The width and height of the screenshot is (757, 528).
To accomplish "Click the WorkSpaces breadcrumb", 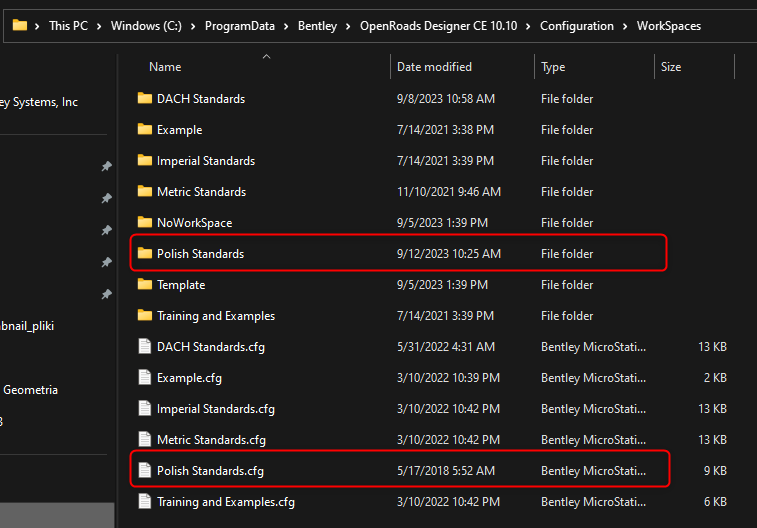I will [669, 26].
